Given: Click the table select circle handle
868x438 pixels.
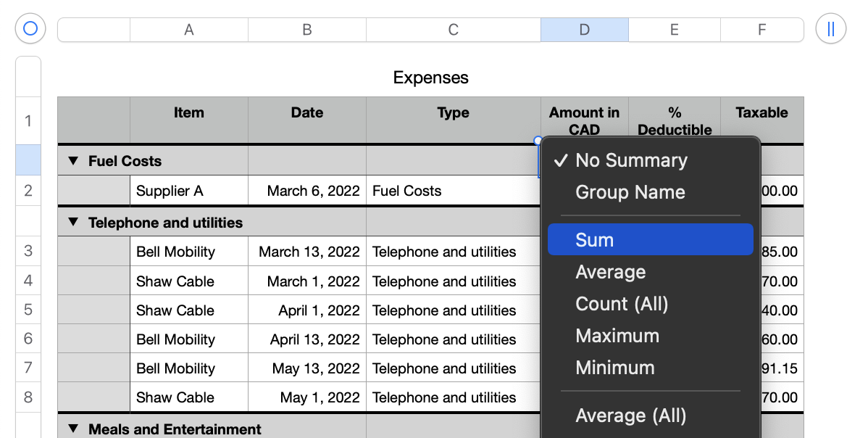Looking at the screenshot, I should click(x=30, y=29).
